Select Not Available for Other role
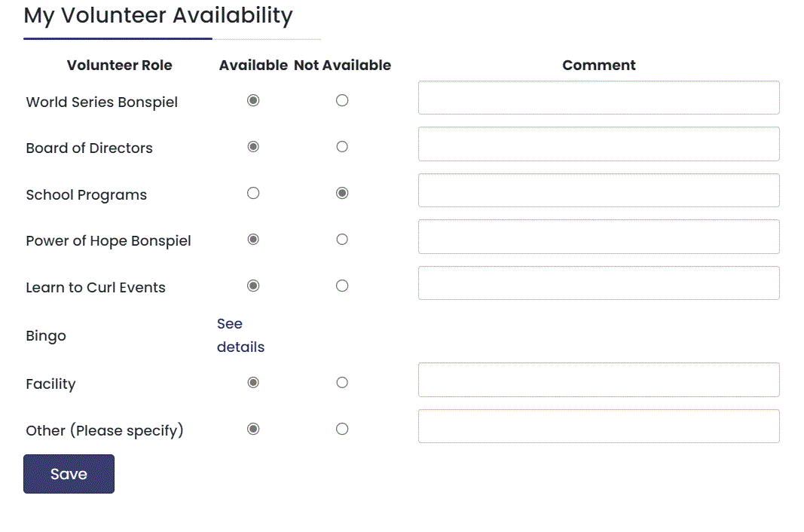The width and height of the screenshot is (804, 532). 342,430
